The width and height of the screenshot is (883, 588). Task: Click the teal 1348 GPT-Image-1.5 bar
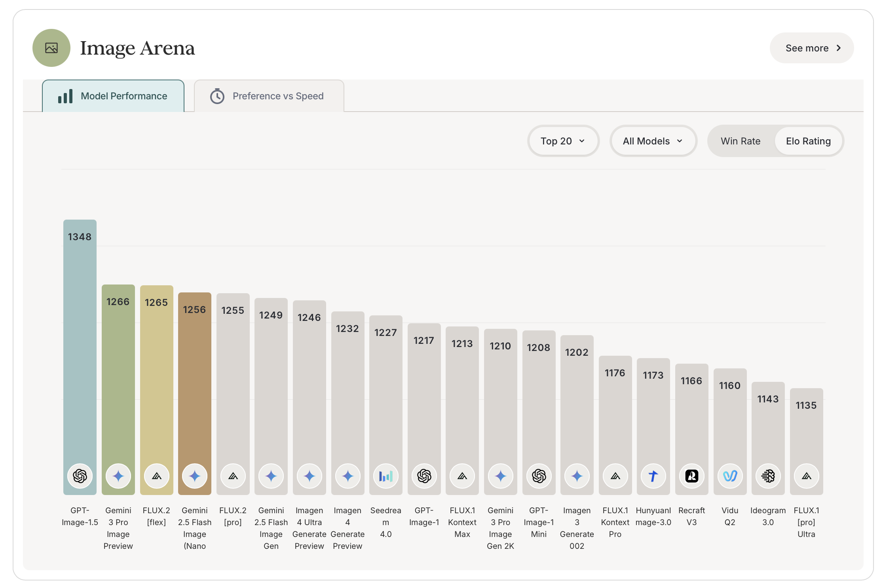point(80,348)
